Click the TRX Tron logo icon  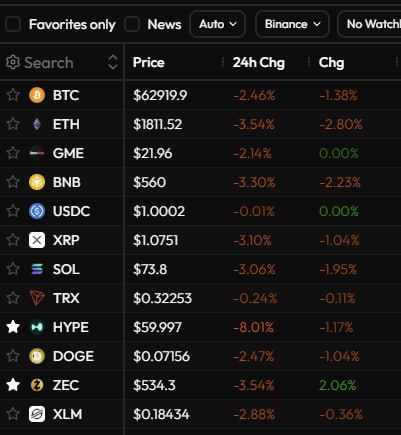tap(37, 298)
